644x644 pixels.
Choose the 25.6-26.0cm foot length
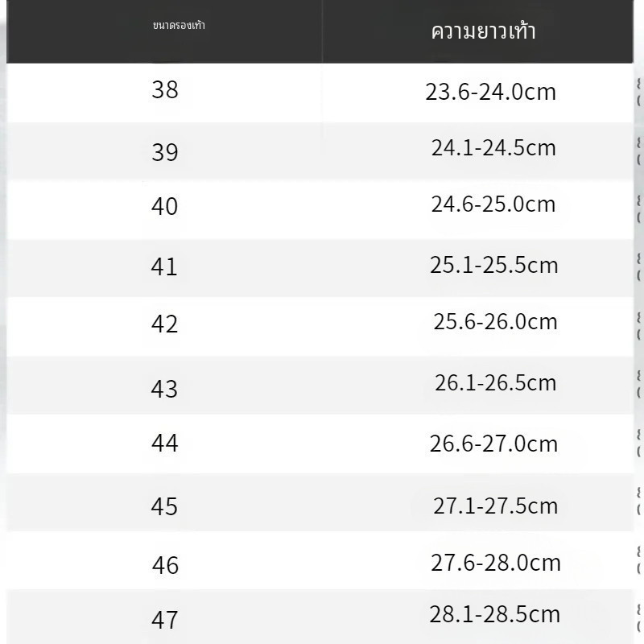pyautogui.click(x=495, y=322)
